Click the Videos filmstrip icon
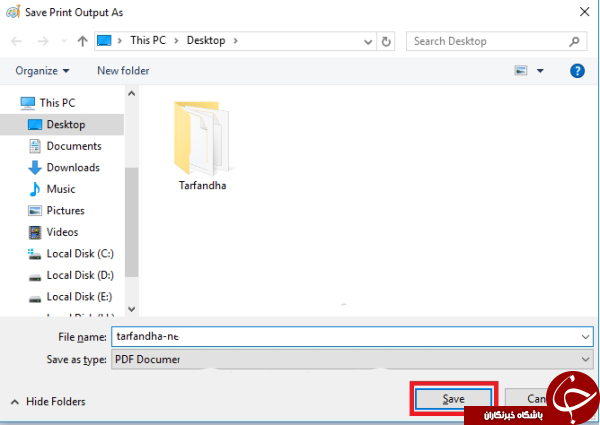 point(35,232)
